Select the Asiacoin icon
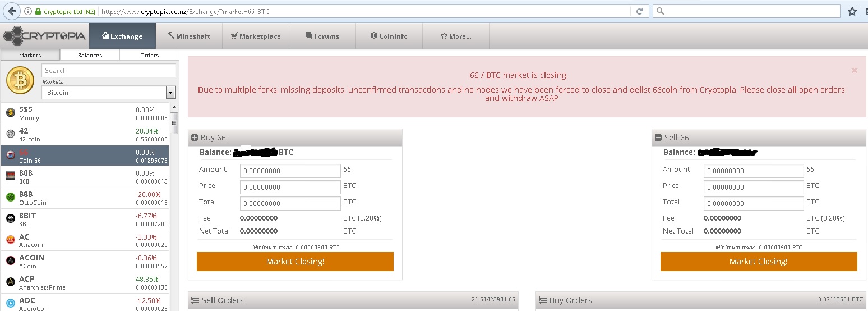Viewport: 868px width, 311px height. tap(10, 240)
